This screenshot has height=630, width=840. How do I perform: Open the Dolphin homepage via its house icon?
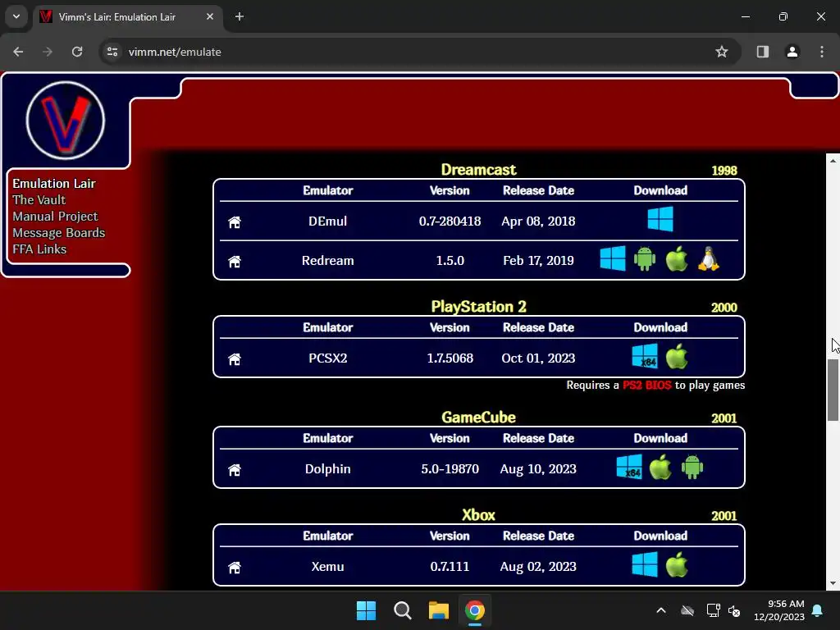[234, 470]
